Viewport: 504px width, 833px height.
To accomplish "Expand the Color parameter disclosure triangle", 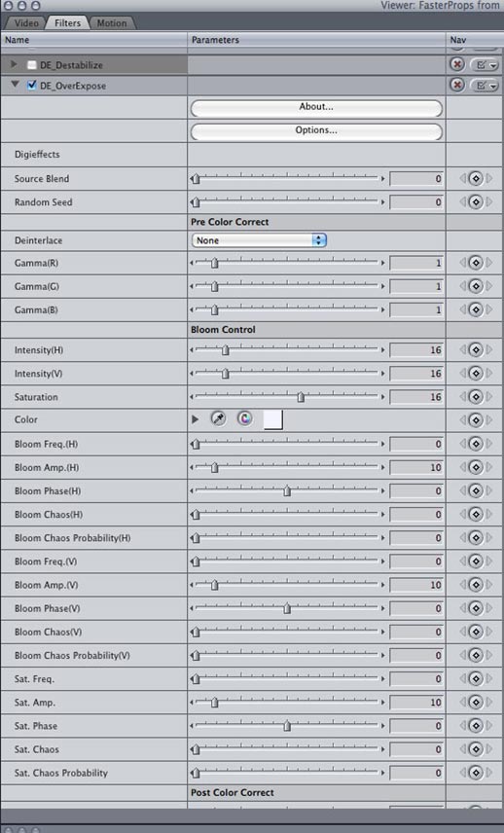I will click(195, 419).
